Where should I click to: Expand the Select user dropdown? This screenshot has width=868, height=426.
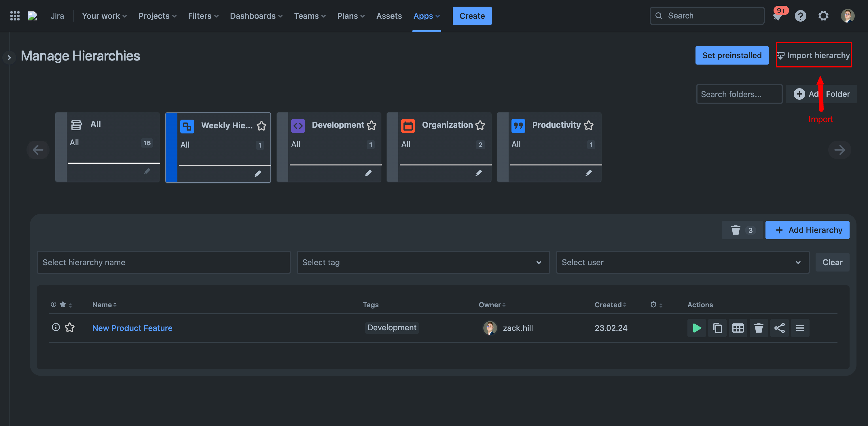(x=682, y=262)
